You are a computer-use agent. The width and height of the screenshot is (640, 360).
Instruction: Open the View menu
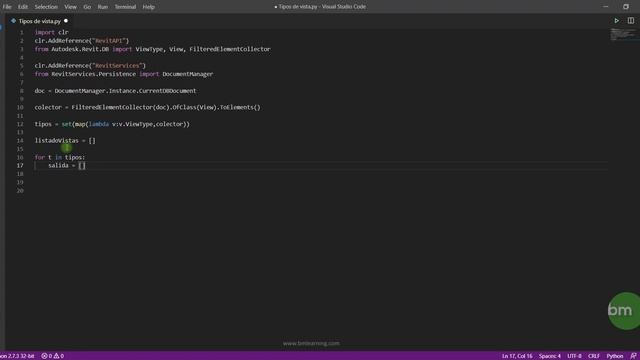coord(70,7)
